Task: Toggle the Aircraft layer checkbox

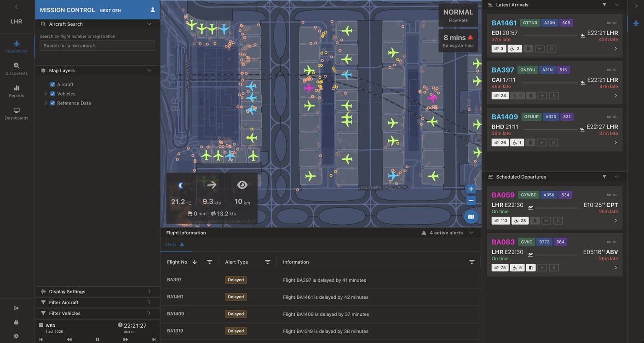Action: click(52, 85)
